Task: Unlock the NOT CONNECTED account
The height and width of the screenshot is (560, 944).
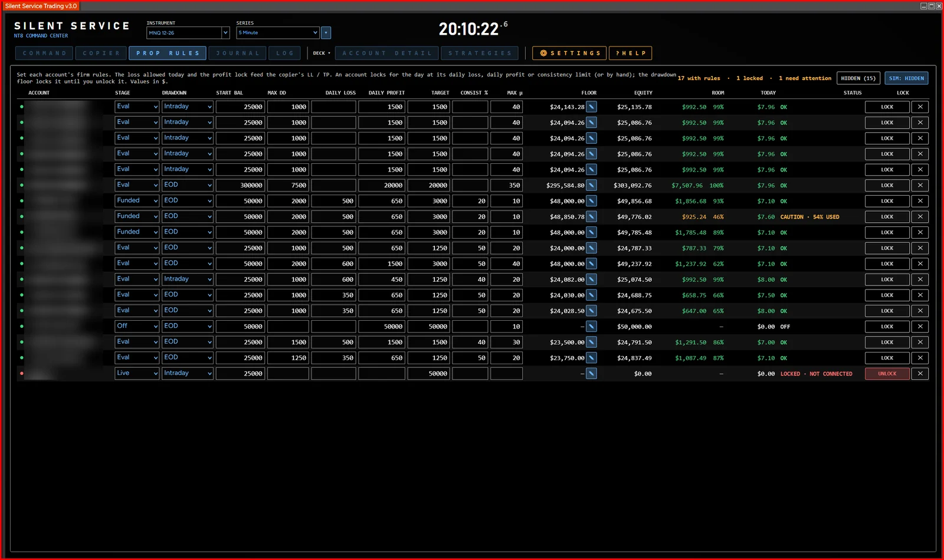Action: [887, 373]
